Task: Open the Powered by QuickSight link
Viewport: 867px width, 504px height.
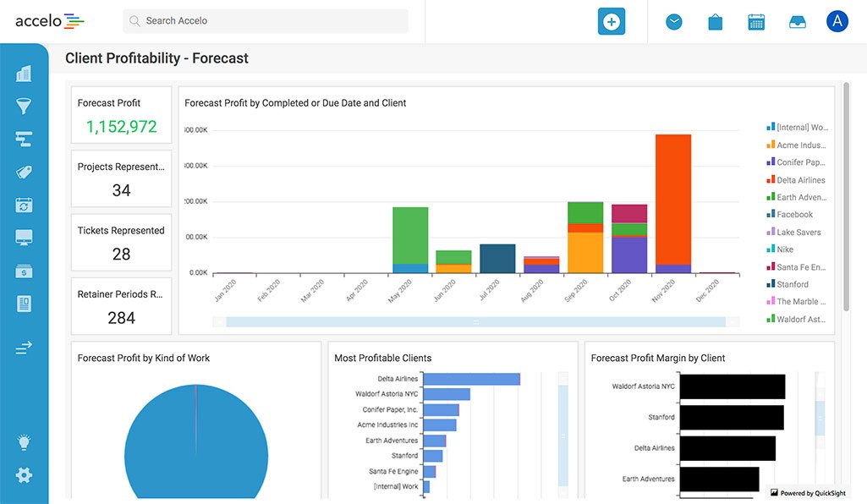Action: [808, 493]
